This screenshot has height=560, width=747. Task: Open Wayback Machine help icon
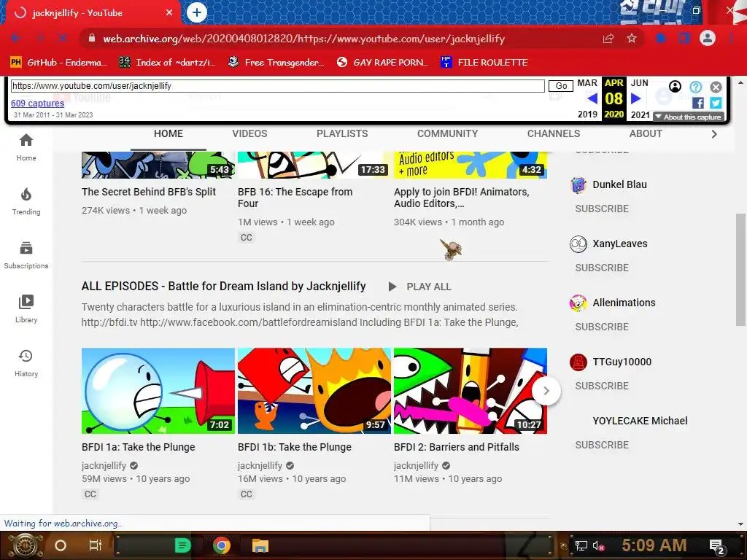pos(695,87)
